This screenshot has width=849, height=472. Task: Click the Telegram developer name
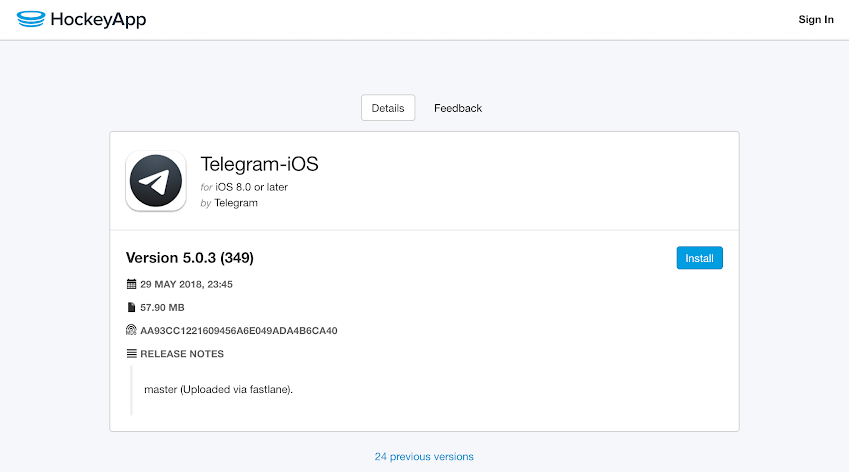(x=236, y=203)
